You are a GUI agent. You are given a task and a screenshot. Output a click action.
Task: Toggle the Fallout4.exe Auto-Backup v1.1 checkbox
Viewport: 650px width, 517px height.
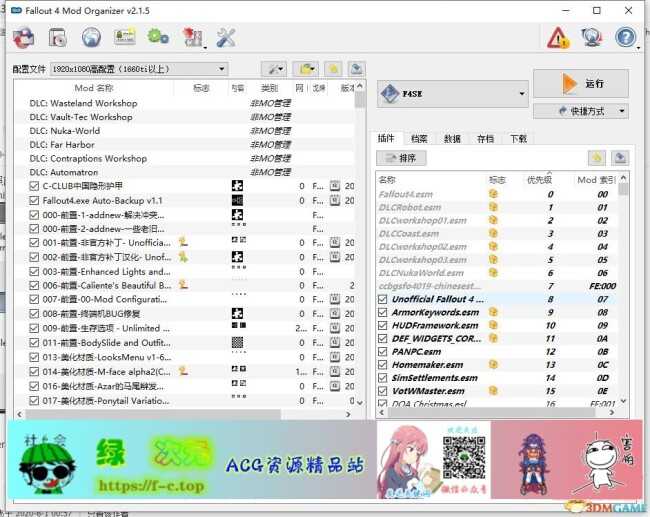pos(35,200)
